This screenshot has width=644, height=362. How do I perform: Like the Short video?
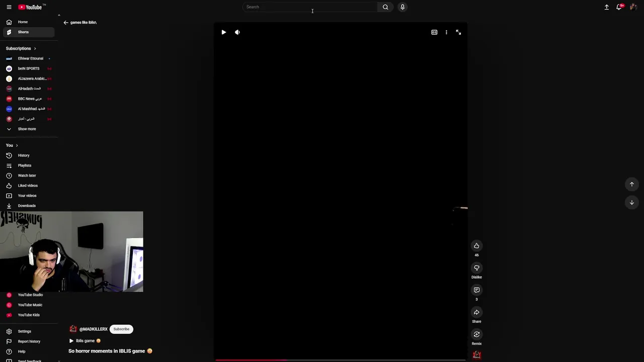pyautogui.click(x=476, y=246)
